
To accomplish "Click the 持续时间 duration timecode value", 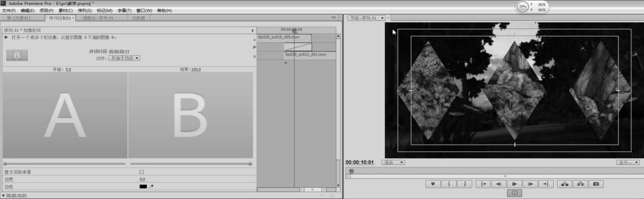I will pos(119,51).
